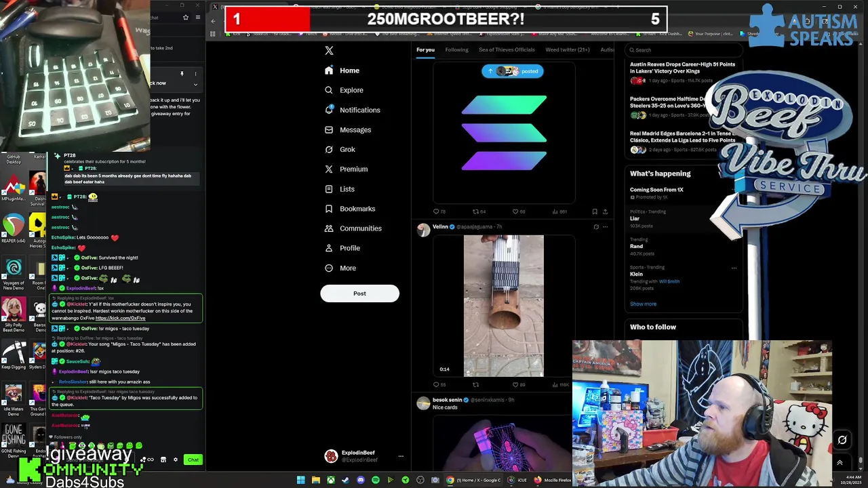Play Velinn's 0:14 video
This screenshot has width=868, height=488.
[x=503, y=306]
